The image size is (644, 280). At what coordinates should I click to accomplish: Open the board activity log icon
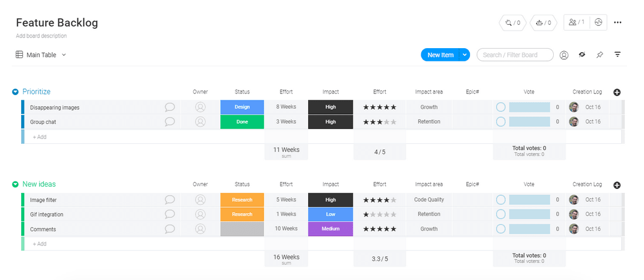coord(598,23)
